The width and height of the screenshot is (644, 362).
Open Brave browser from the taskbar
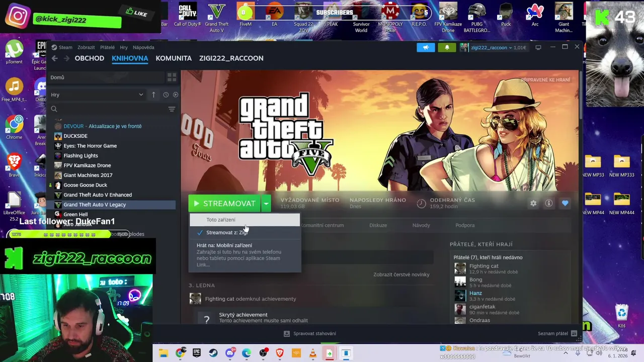(x=279, y=353)
